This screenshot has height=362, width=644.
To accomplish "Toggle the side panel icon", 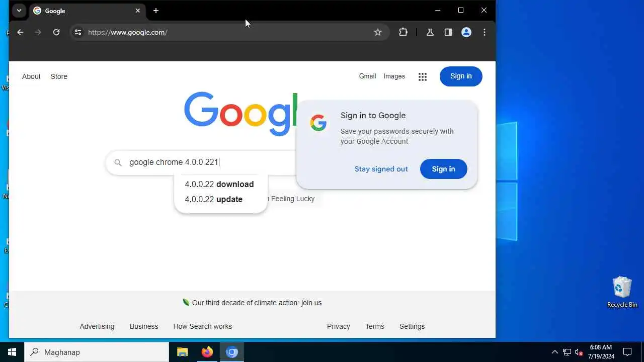I will [448, 32].
